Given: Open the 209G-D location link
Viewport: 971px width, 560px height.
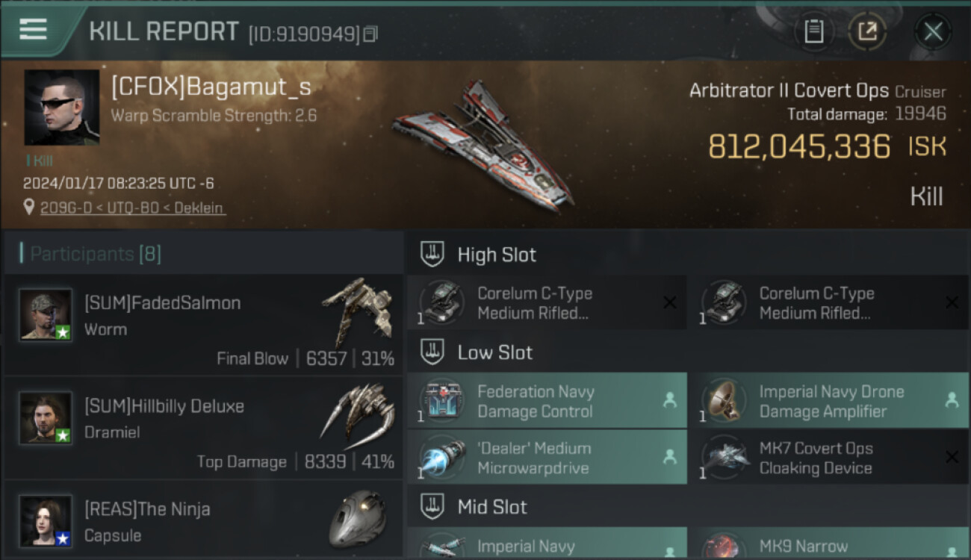Looking at the screenshot, I should [131, 208].
